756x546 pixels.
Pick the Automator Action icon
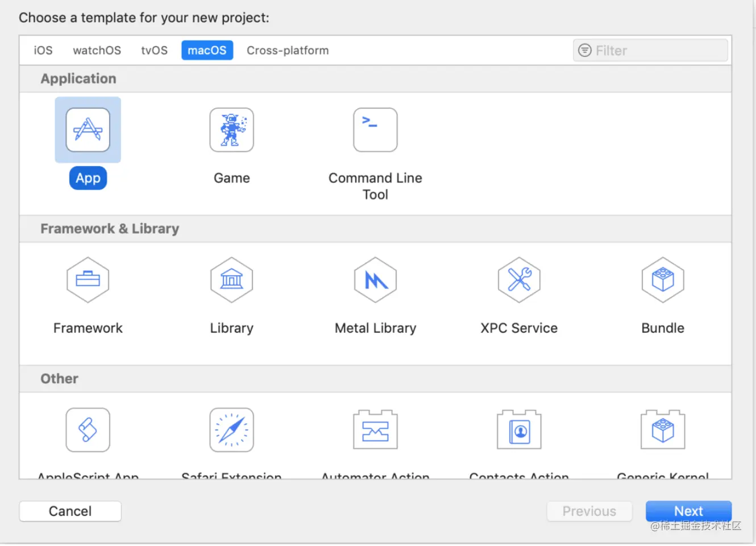375,430
